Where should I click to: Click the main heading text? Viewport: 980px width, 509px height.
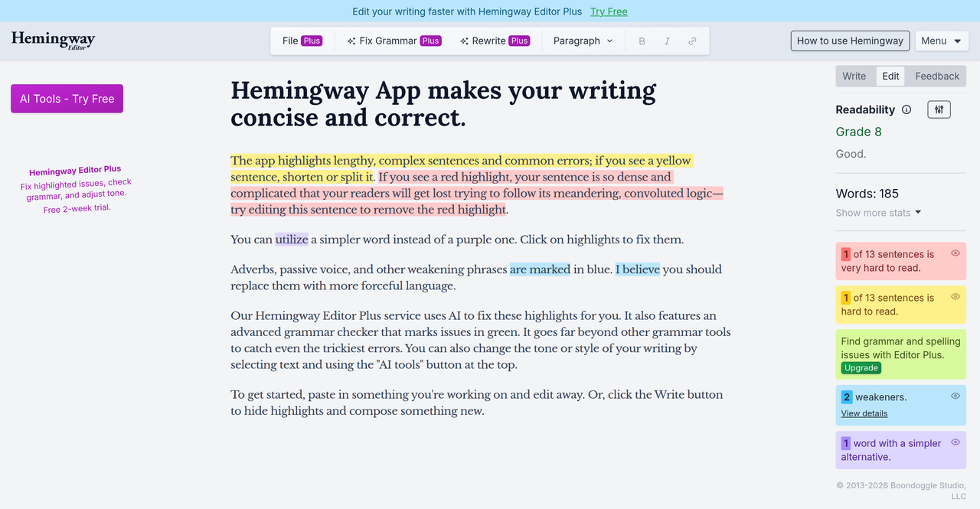point(443,104)
